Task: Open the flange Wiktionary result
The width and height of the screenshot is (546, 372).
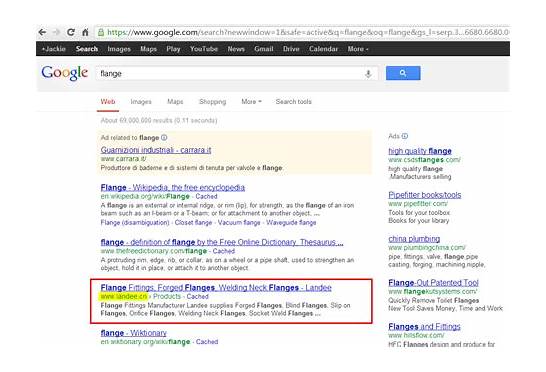Action: 134,333
